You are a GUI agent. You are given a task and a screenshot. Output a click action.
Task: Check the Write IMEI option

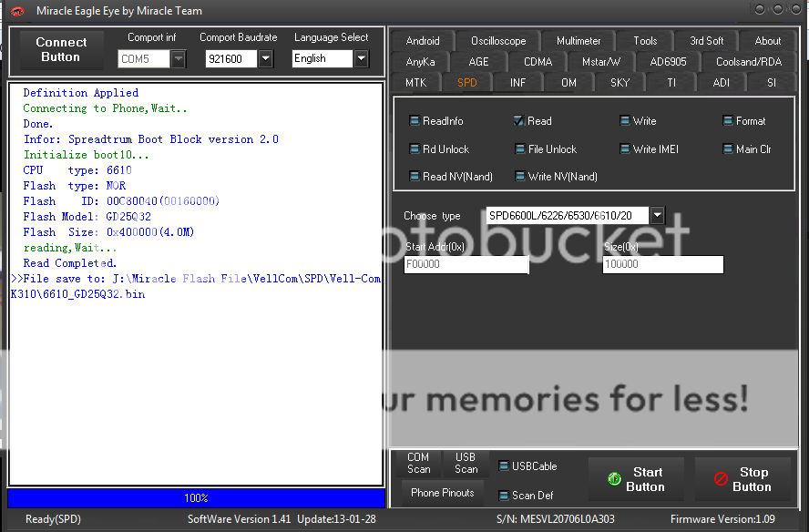point(624,149)
